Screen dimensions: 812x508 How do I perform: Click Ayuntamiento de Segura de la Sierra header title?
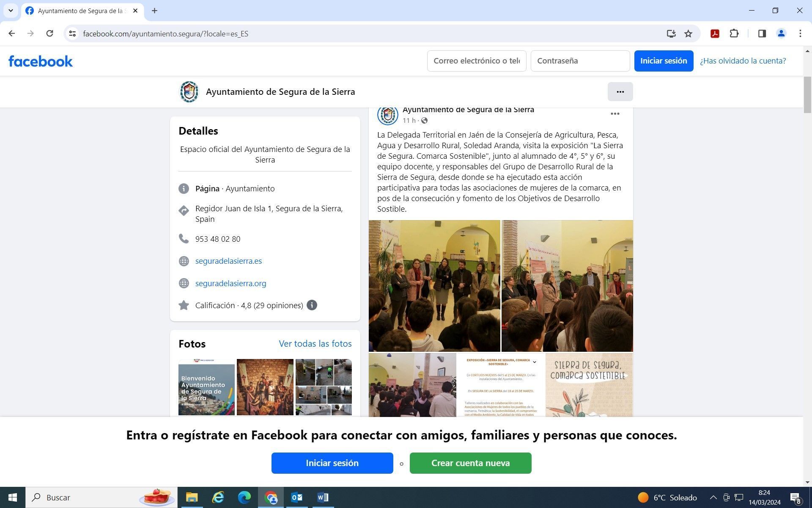280,92
